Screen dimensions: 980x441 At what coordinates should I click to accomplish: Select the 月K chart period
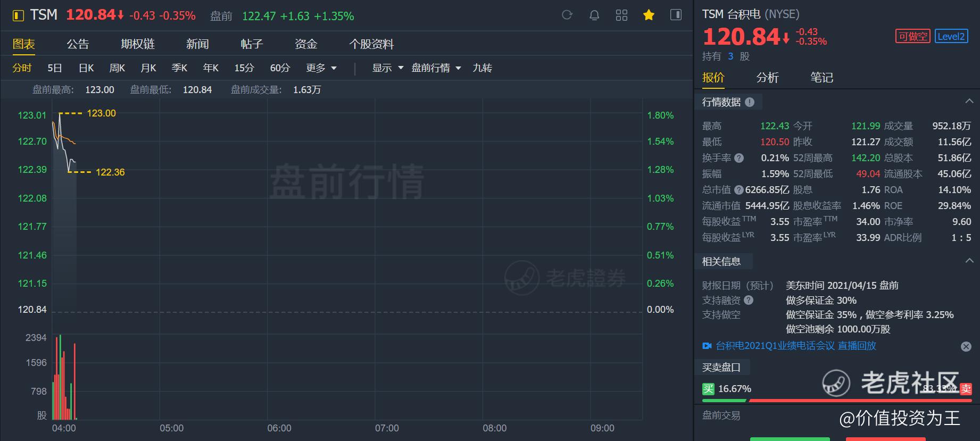click(148, 68)
